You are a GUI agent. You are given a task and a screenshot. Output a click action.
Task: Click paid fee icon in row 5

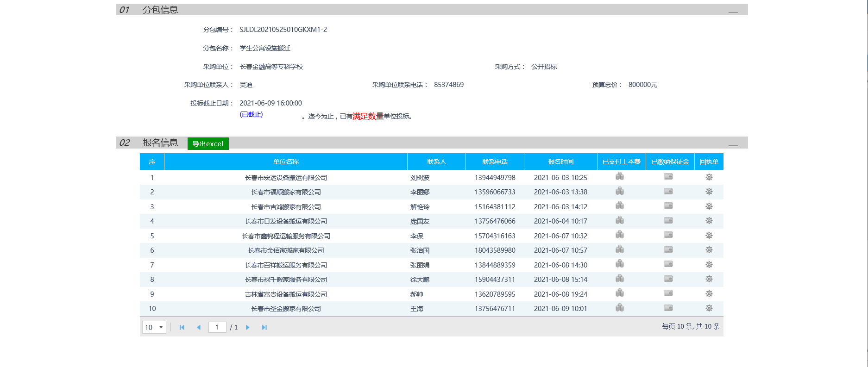click(x=619, y=235)
